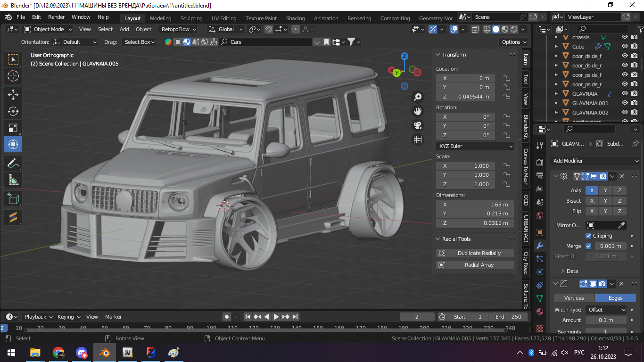Open the BlenderKit sidebar tab
The image size is (644, 362).
pos(526,126)
